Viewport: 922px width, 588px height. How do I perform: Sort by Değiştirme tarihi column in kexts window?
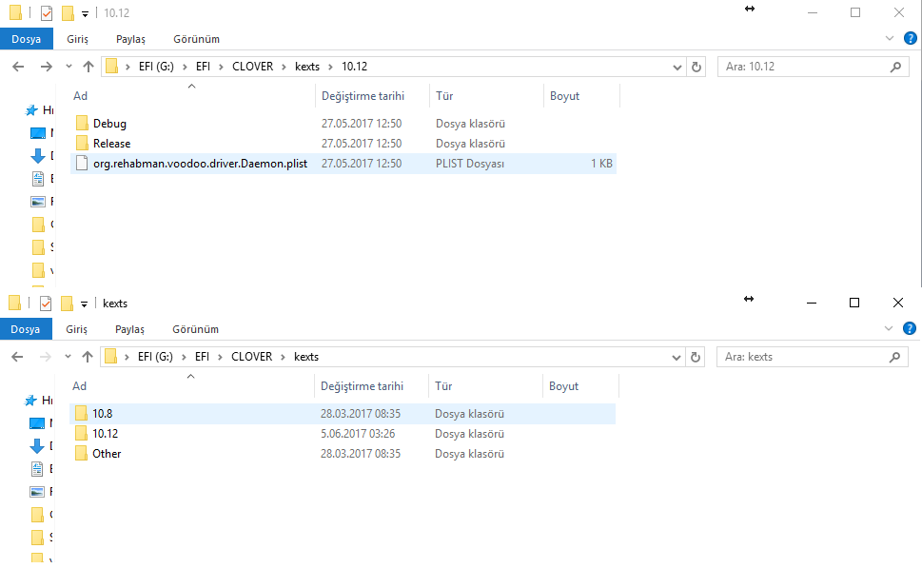363,386
